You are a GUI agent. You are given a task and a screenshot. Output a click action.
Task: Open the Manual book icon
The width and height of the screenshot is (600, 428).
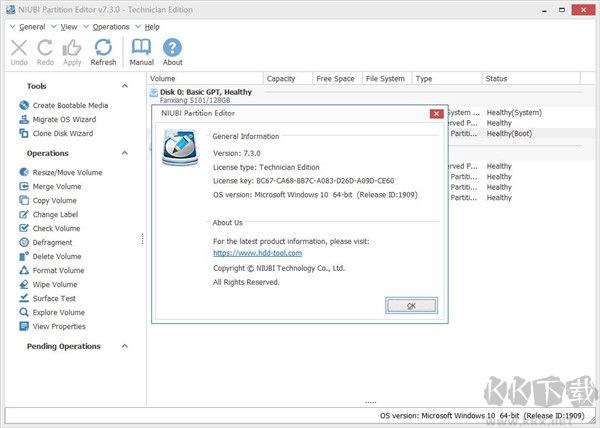pyautogui.click(x=141, y=47)
